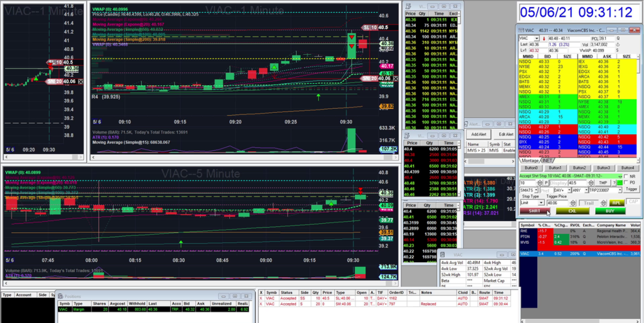The width and height of the screenshot is (644, 323).
Task: Select the PTON row in watchlist
Action: click(580, 237)
